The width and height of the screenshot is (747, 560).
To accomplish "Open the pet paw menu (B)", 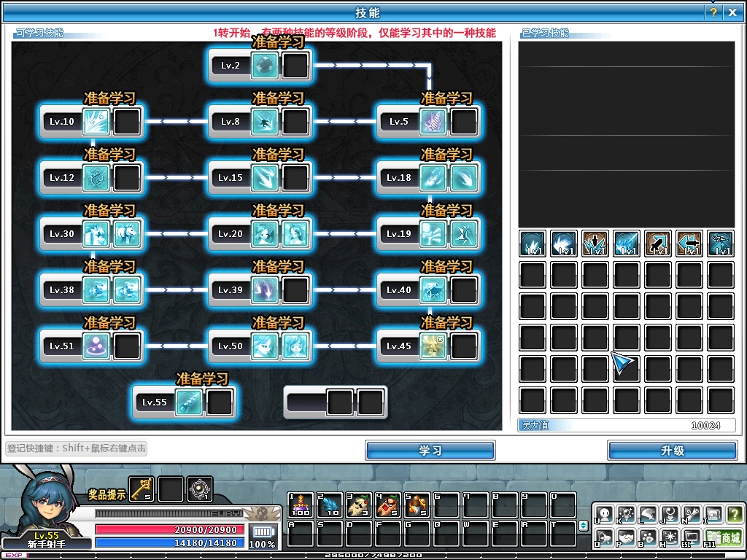I will 648,537.
